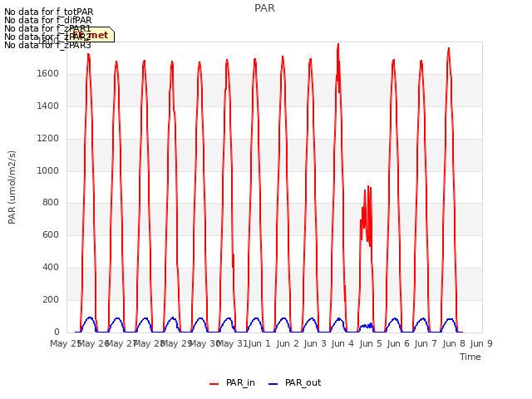
Task: Click the 1200 y-axis tick label
Action: click(48, 139)
